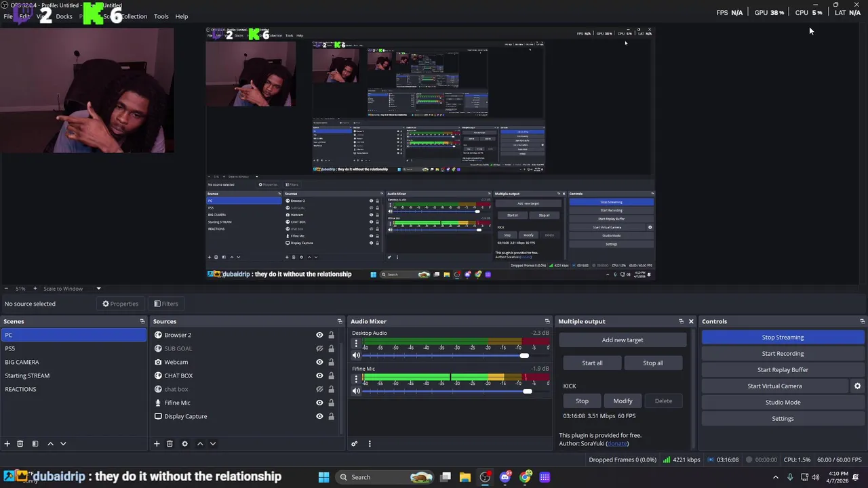The width and height of the screenshot is (868, 488).
Task: Float the Audio Mixer dock panel
Action: coord(547,321)
